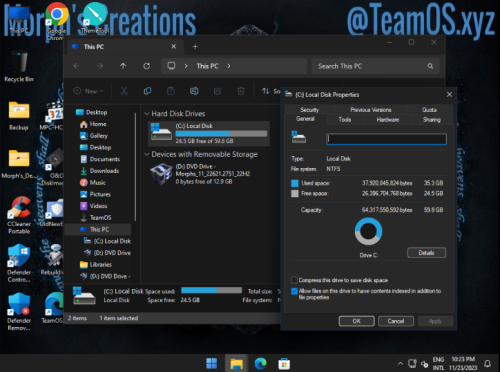Click the C: drive usage bar
The width and height of the screenshot is (500, 372).
221,133
